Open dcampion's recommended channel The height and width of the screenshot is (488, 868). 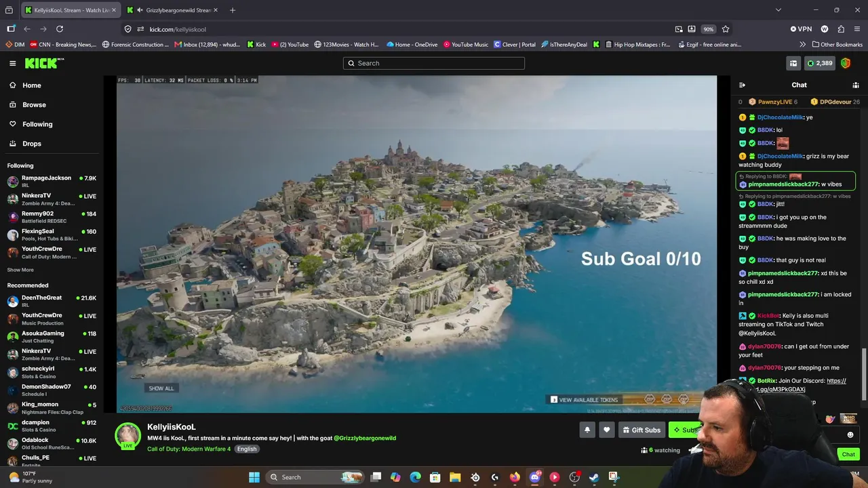point(52,426)
